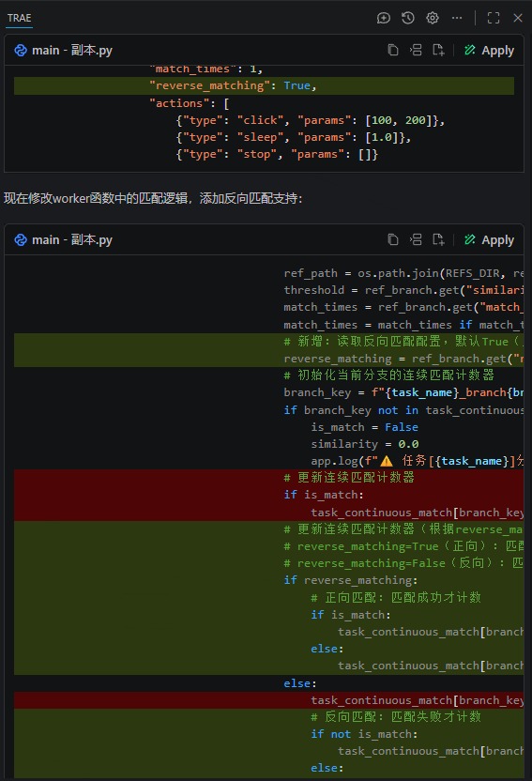Add first code block to new file
The width and height of the screenshot is (532, 781).
(438, 50)
